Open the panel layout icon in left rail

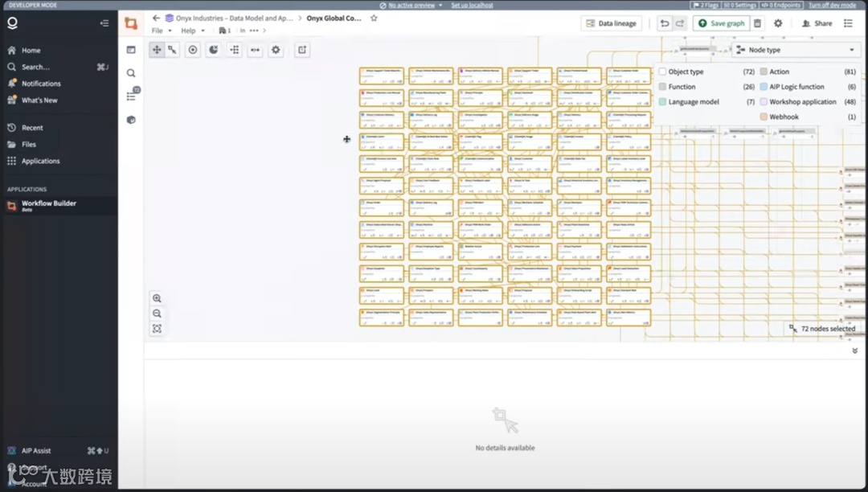[131, 50]
